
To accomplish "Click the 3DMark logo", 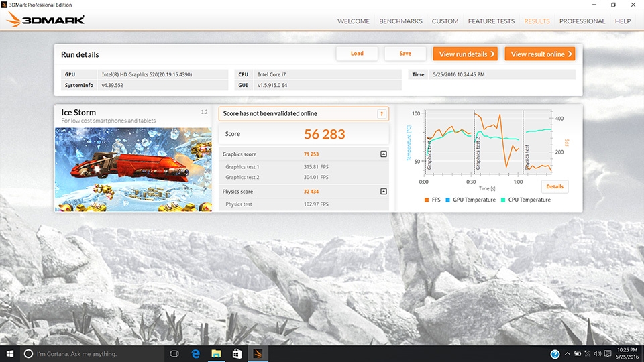I will (x=46, y=19).
